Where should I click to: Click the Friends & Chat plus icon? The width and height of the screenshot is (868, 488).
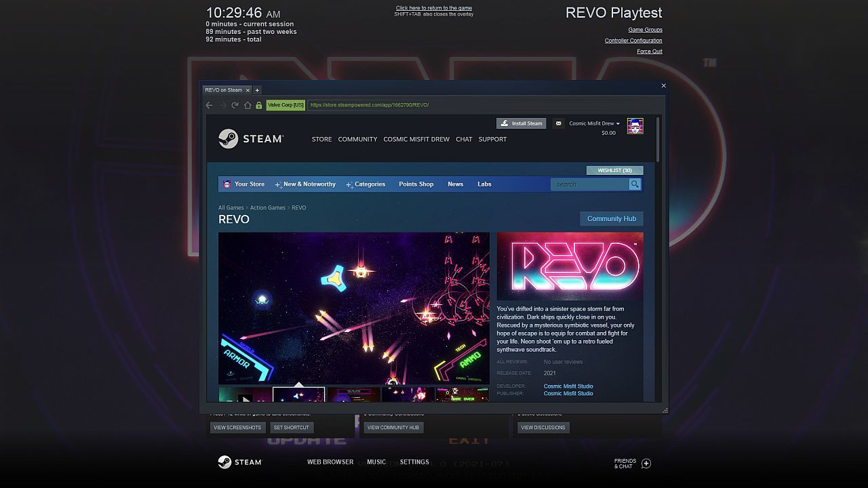pos(646,464)
